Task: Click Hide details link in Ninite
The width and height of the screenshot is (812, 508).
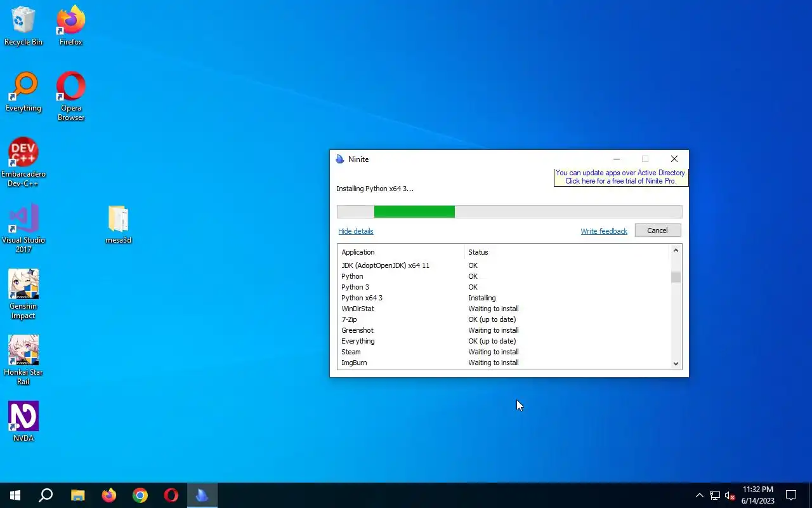Action: [356, 231]
